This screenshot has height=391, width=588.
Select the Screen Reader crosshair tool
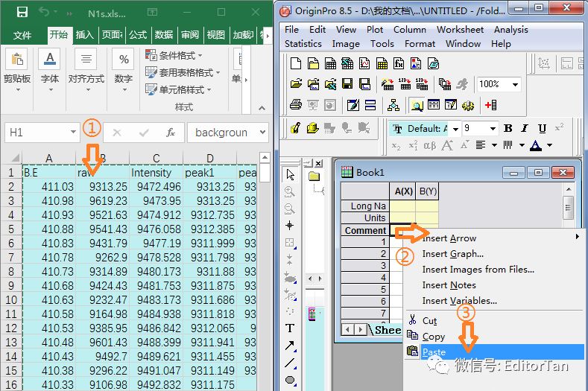coord(290,226)
